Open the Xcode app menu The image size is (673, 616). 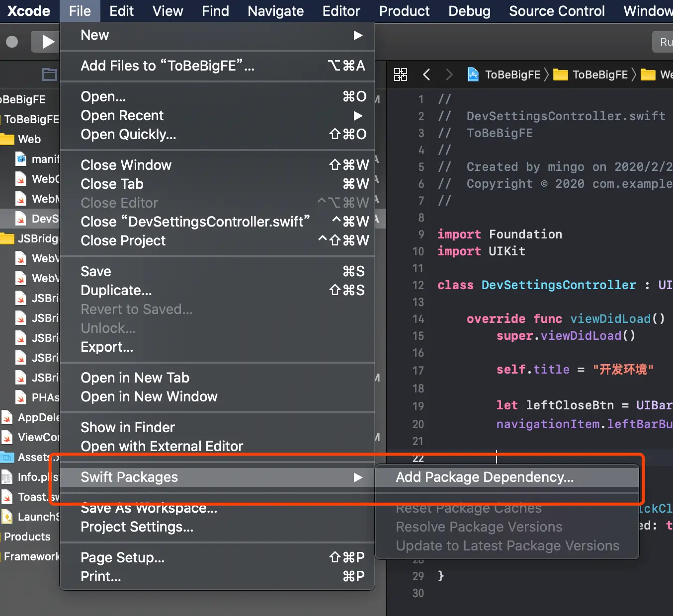[29, 11]
